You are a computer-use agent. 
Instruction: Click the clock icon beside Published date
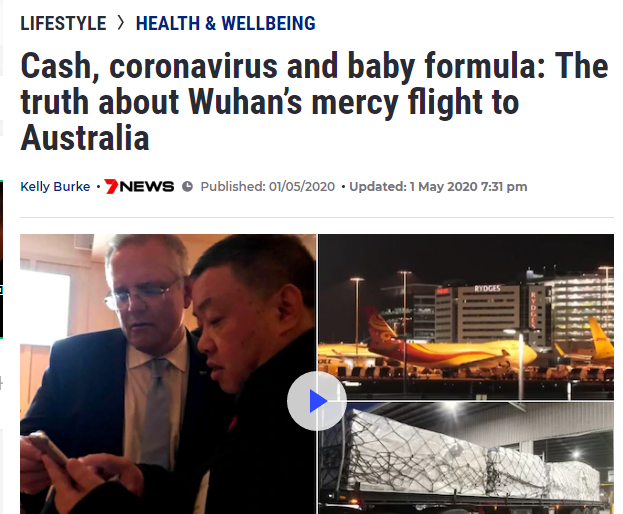click(187, 186)
